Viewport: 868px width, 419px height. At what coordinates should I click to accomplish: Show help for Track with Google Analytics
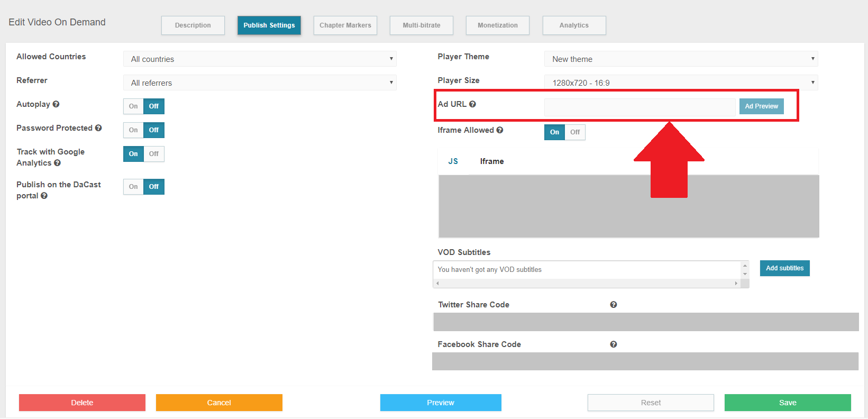pyautogui.click(x=57, y=163)
